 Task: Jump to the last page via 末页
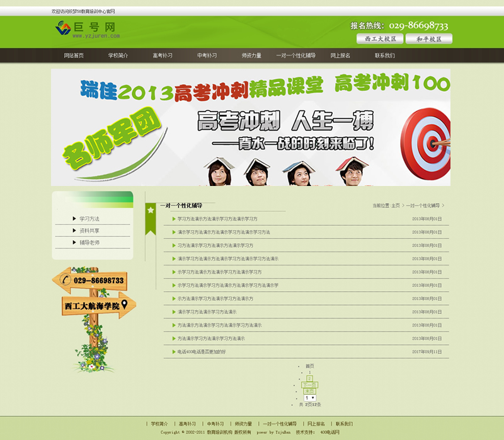click(309, 391)
